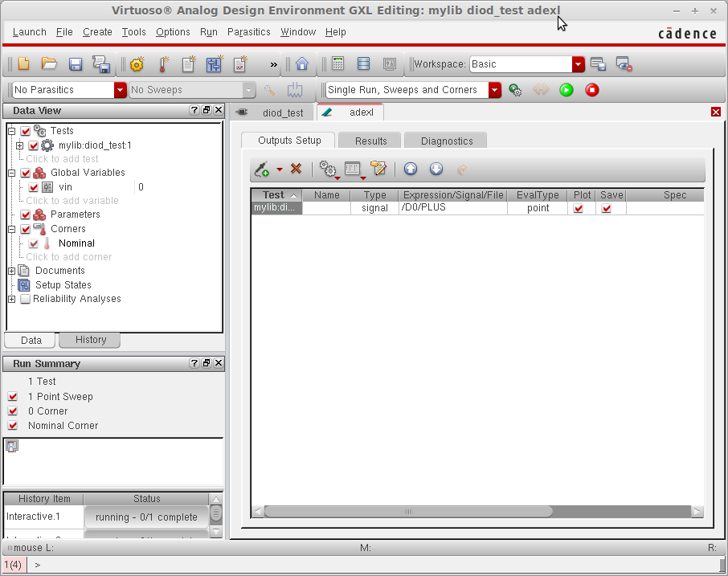Click the workspace eye visibility icon

pos(624,64)
